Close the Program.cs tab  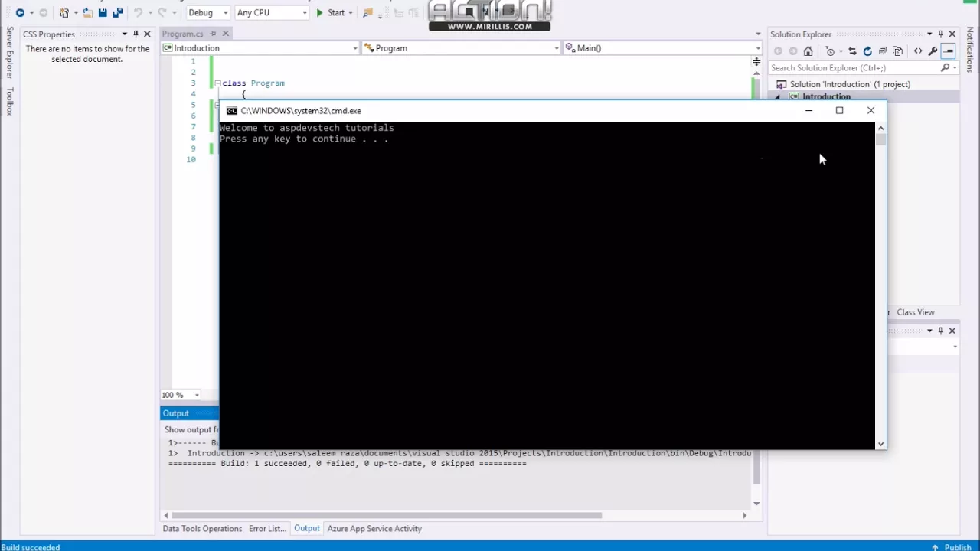pos(225,34)
